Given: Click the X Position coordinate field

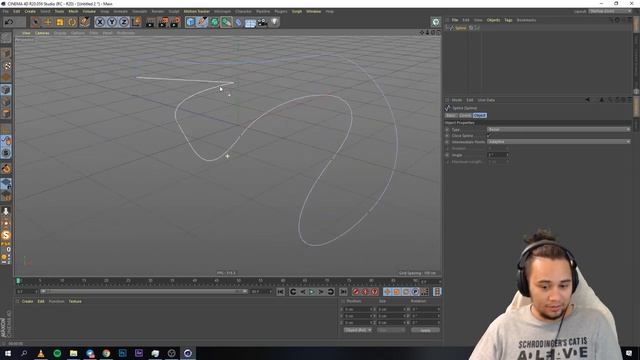Looking at the screenshot, I should 359,309.
